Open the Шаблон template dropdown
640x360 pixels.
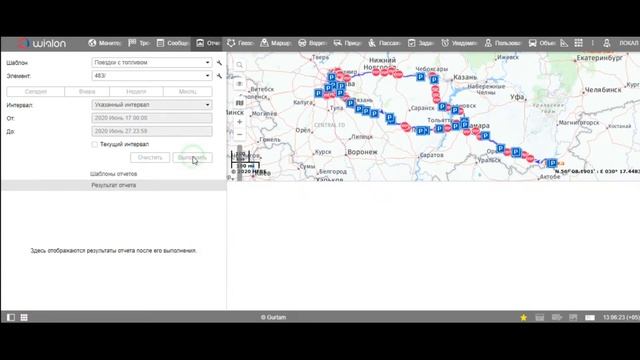click(x=151, y=62)
